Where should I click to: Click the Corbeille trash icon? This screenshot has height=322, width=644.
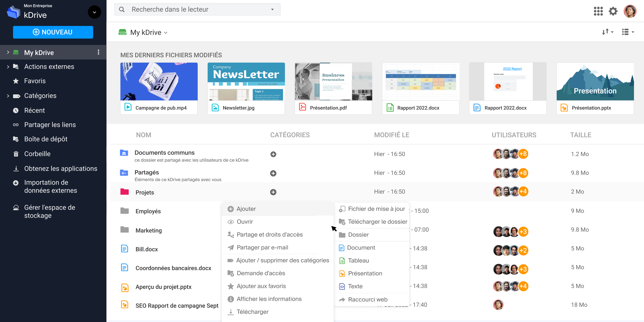pos(16,154)
